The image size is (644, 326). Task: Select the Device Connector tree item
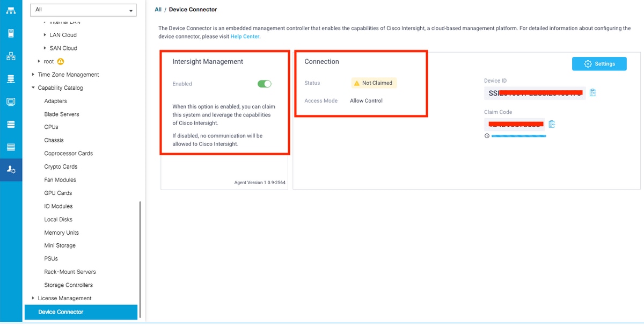(x=81, y=312)
